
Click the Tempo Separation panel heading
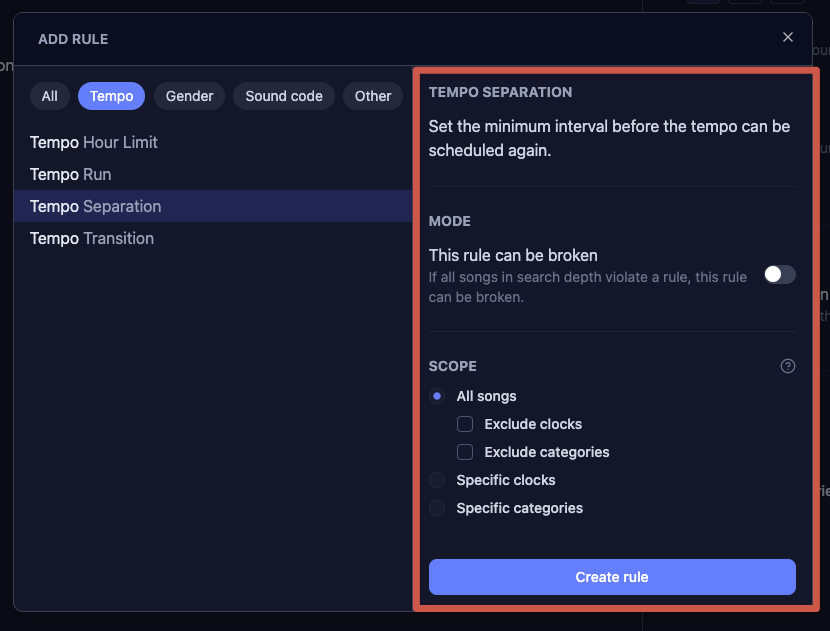coord(500,92)
